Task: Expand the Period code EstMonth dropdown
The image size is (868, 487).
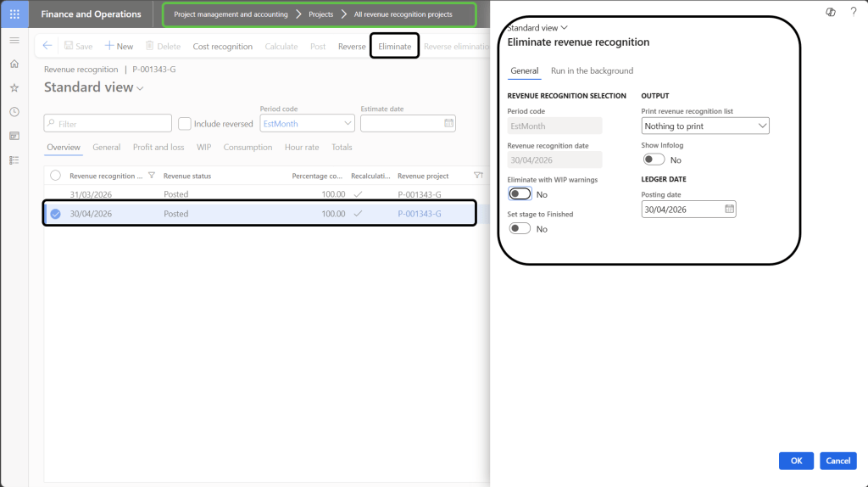Action: pyautogui.click(x=348, y=124)
